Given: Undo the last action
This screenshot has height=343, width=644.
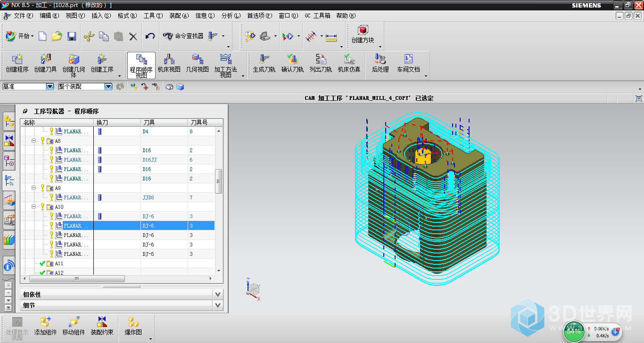Looking at the screenshot, I should click(x=150, y=36).
